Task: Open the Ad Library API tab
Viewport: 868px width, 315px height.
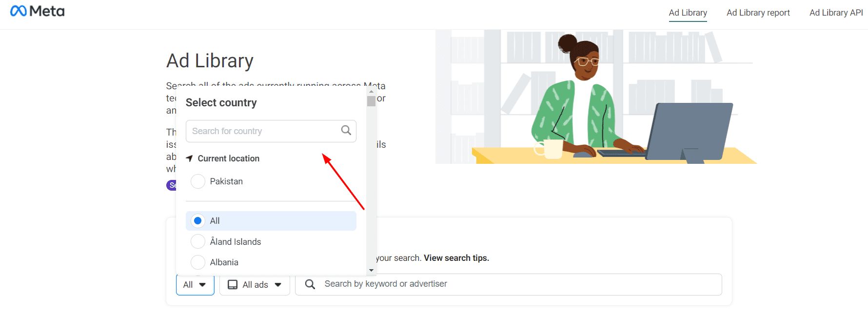Action: (836, 13)
